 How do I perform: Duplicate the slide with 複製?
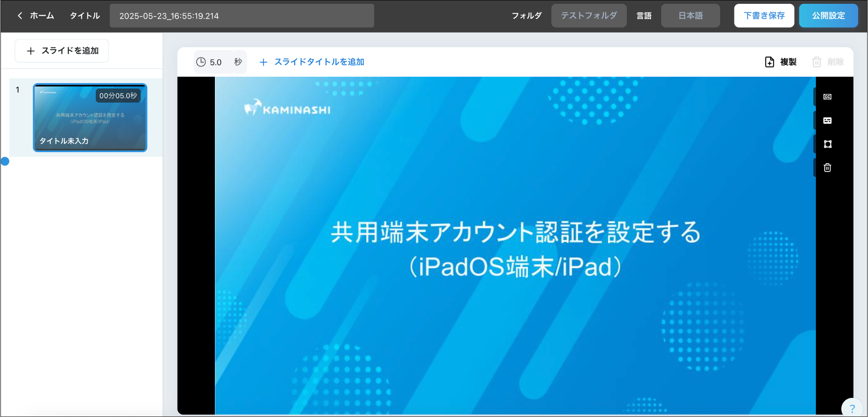coord(781,62)
